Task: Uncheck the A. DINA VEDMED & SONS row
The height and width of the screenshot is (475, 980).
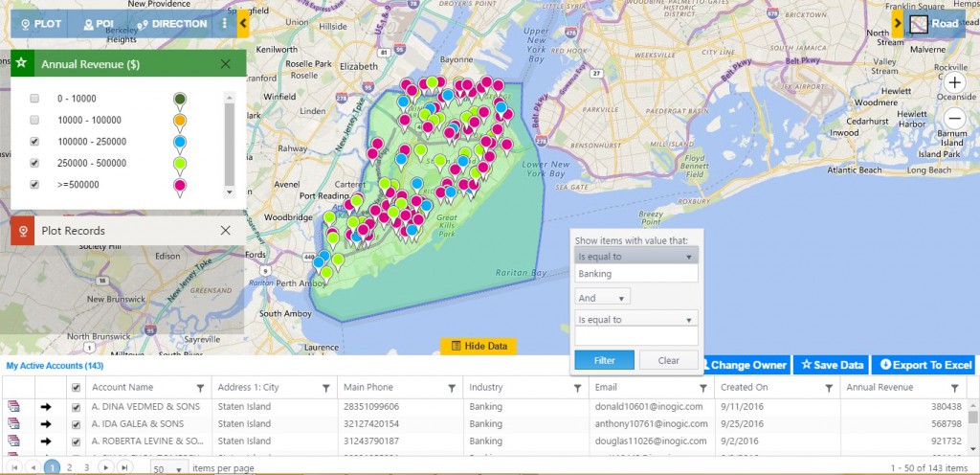Action: tap(77, 407)
